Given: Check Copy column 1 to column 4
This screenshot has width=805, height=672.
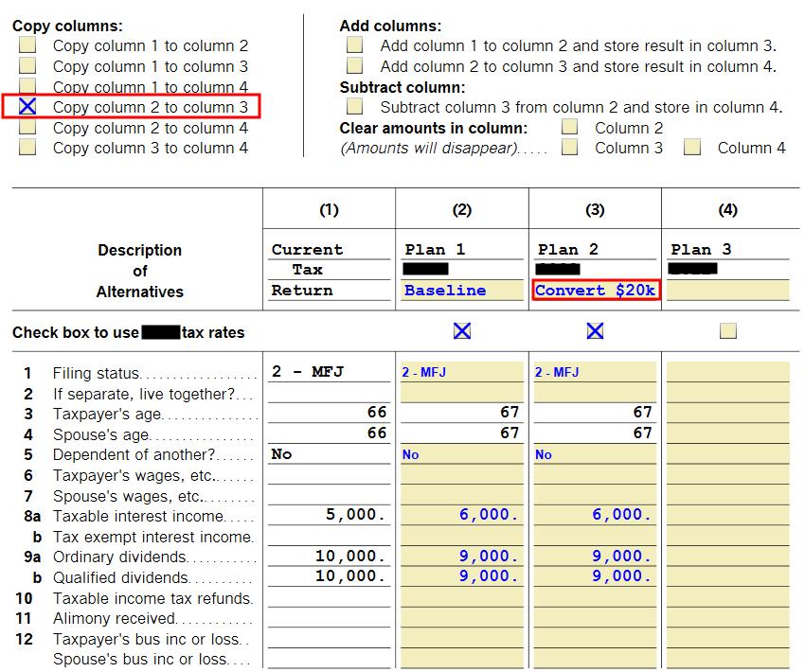Looking at the screenshot, I should tap(27, 84).
